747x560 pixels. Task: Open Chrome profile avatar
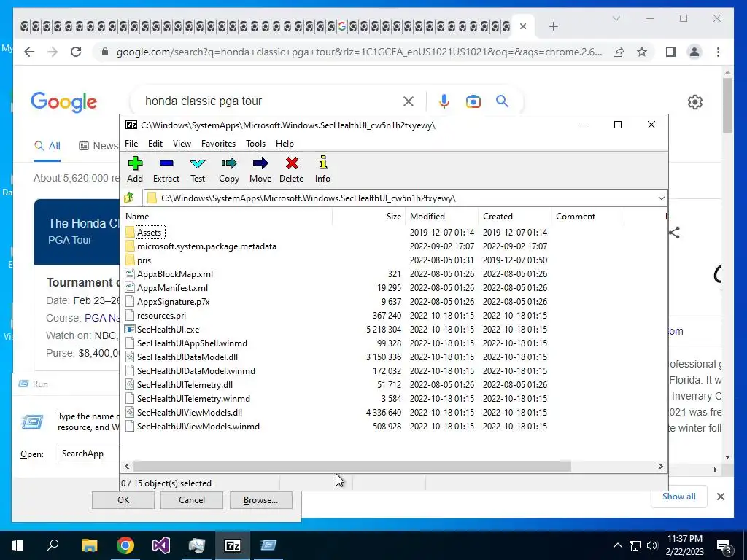point(694,52)
